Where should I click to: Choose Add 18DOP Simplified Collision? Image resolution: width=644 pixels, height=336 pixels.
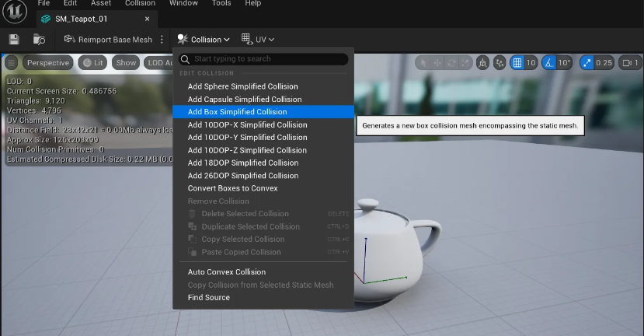click(x=263, y=163)
